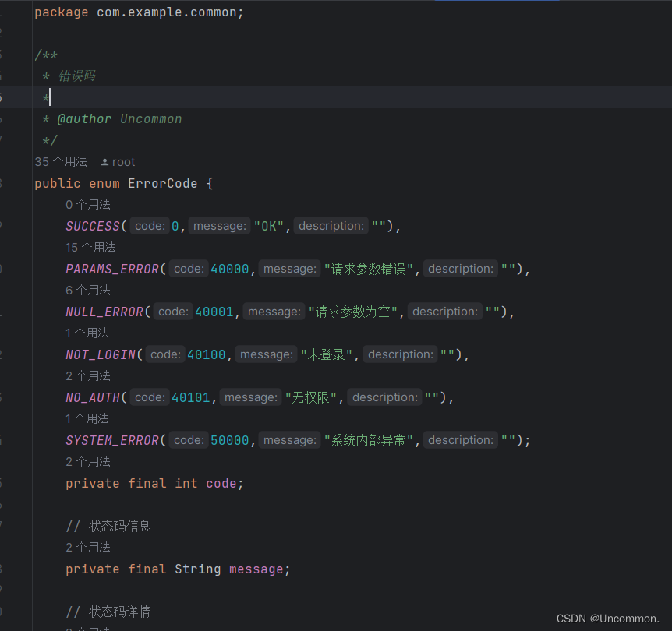Click the 'message:' inlay hint in the PARAMS_ERROR line
Viewport: 672px width, 631px height.
pyautogui.click(x=290, y=269)
